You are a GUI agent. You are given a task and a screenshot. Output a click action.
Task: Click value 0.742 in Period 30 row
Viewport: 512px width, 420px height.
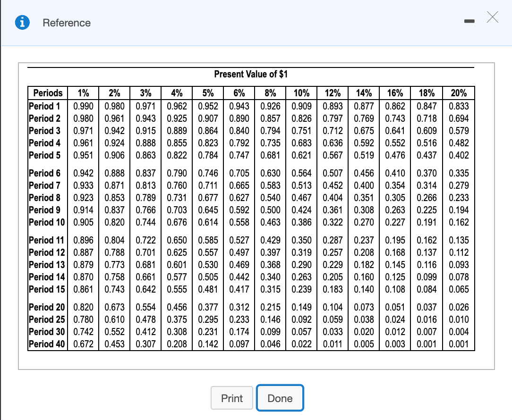tap(83, 332)
